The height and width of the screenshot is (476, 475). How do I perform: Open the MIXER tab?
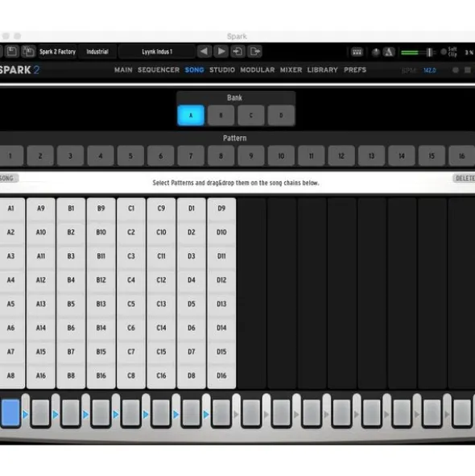pyautogui.click(x=291, y=70)
